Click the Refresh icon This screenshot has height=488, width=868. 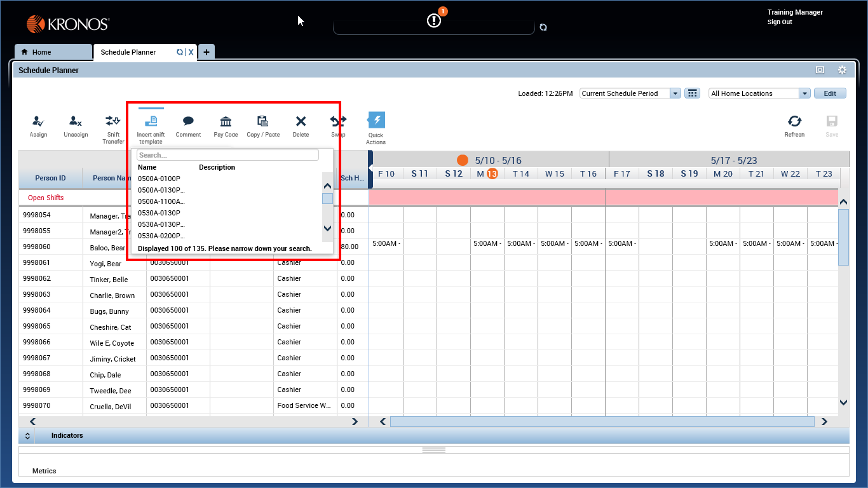coord(794,125)
